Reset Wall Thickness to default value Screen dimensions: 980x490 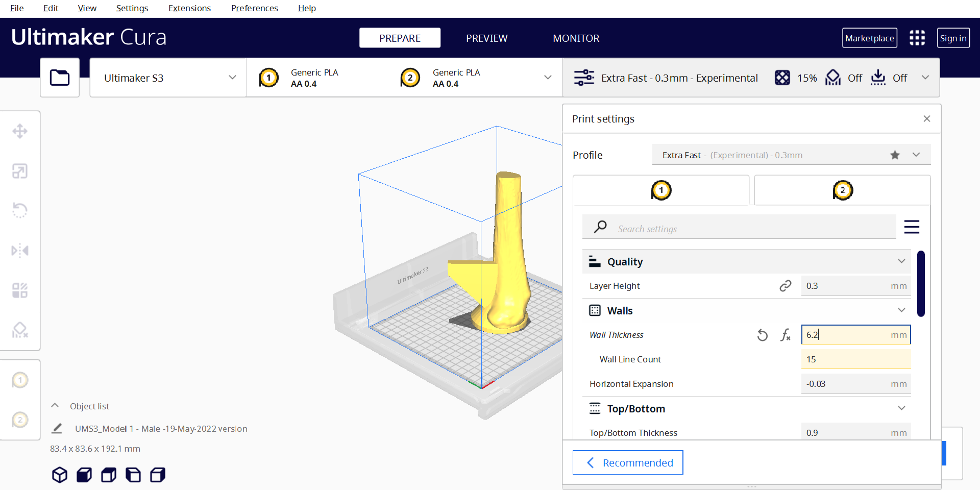tap(762, 335)
